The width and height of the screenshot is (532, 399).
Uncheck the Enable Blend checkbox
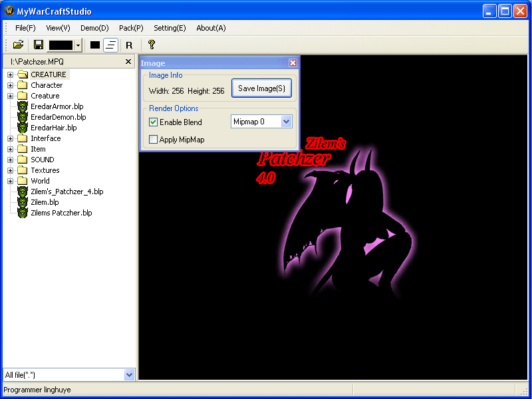[154, 122]
